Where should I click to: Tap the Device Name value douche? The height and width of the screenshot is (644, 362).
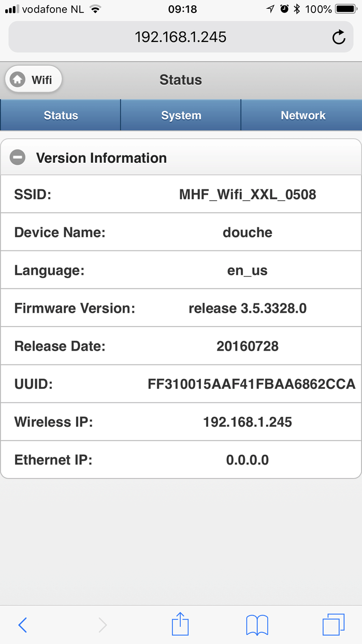coord(248,232)
